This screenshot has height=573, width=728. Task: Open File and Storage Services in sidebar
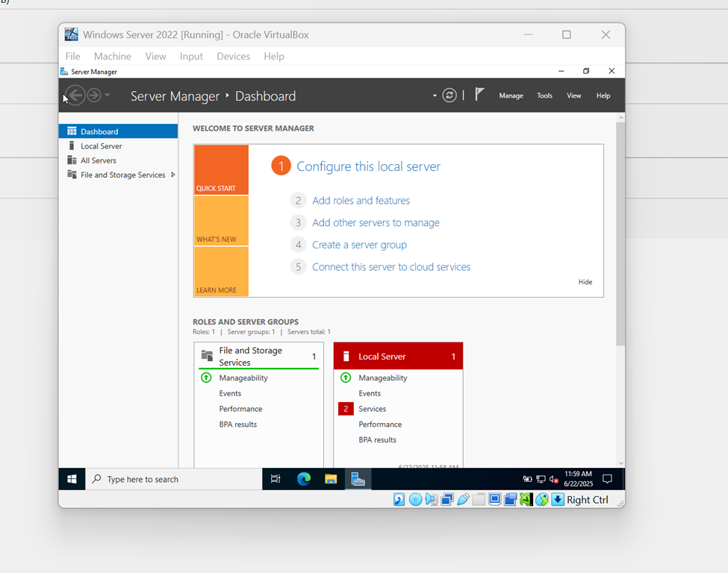point(119,175)
